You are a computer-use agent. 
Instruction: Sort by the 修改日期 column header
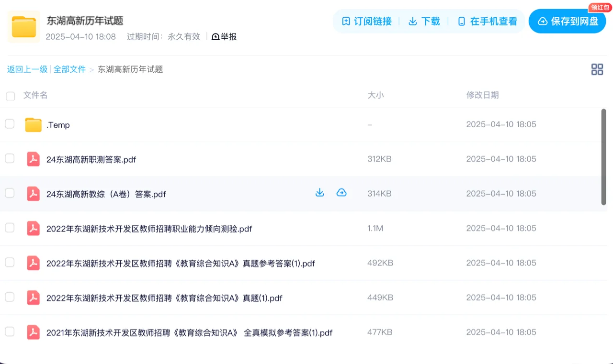tap(483, 95)
